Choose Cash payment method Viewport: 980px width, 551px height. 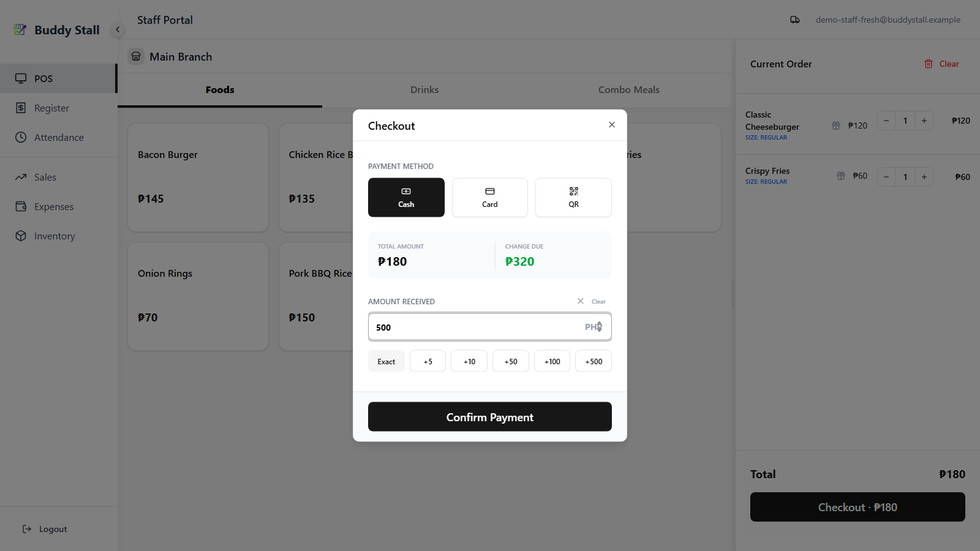pyautogui.click(x=406, y=197)
